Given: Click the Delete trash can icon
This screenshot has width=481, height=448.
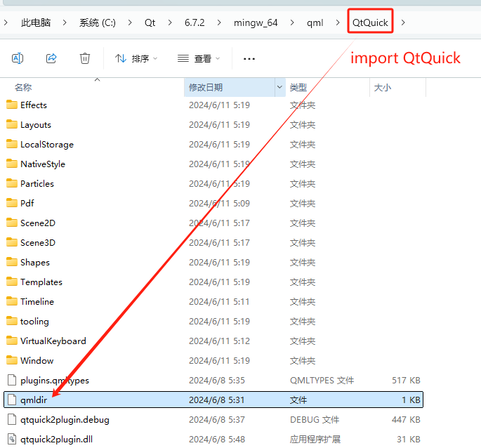Looking at the screenshot, I should pos(85,58).
